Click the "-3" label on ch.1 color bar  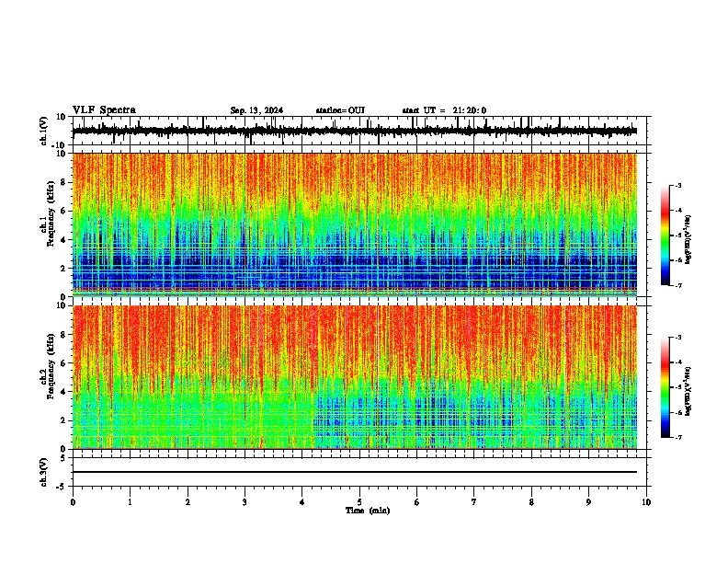point(677,186)
